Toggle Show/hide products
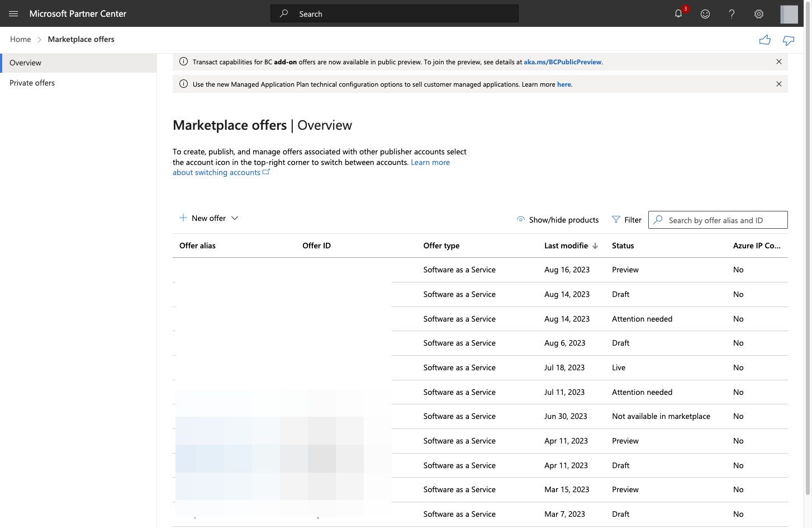This screenshot has width=812, height=528. coord(558,220)
